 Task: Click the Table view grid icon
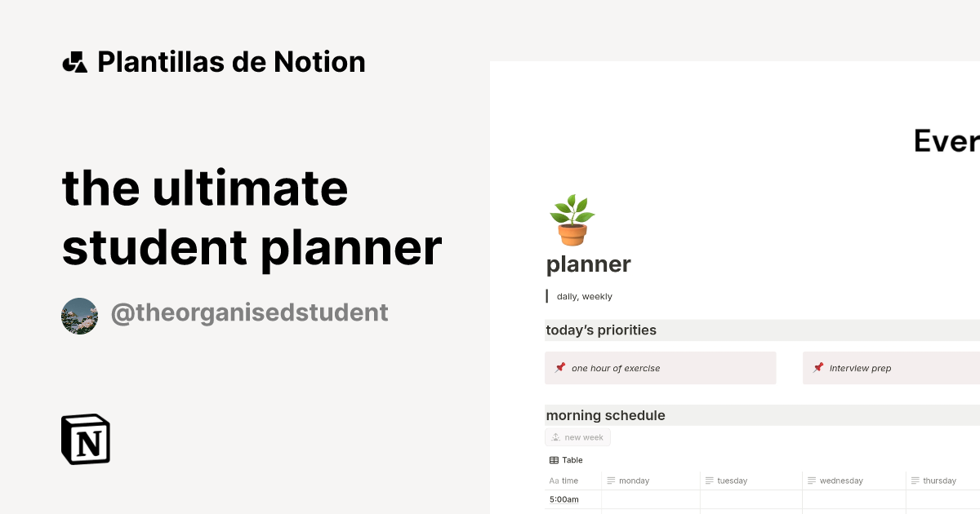tap(555, 459)
